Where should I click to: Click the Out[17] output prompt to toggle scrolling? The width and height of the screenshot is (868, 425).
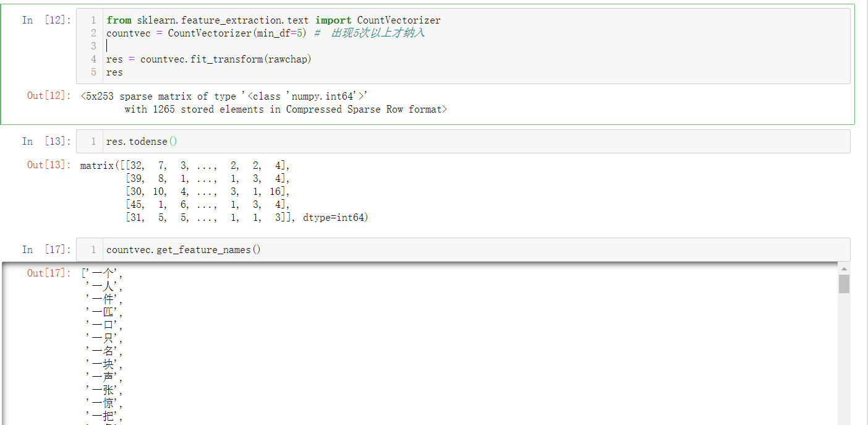pyautogui.click(x=49, y=273)
